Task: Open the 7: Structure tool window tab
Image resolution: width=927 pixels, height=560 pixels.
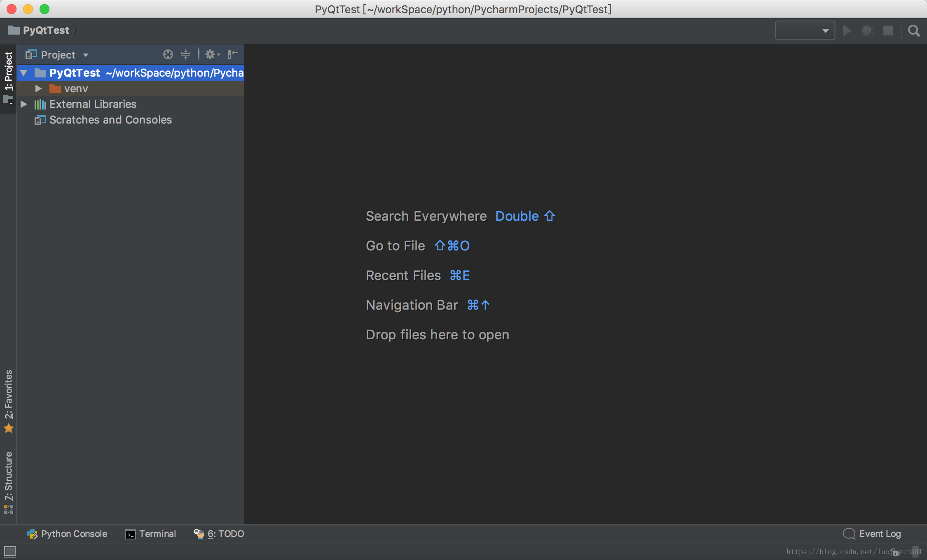Action: [8, 483]
